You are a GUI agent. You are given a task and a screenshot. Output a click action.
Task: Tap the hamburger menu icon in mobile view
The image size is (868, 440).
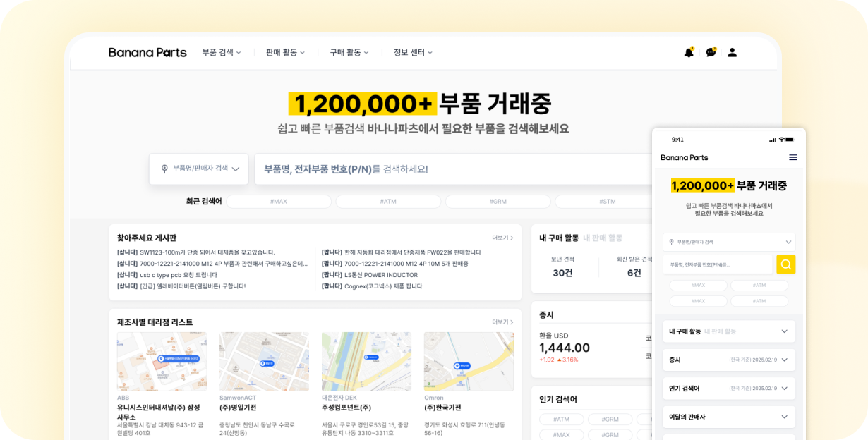point(793,157)
